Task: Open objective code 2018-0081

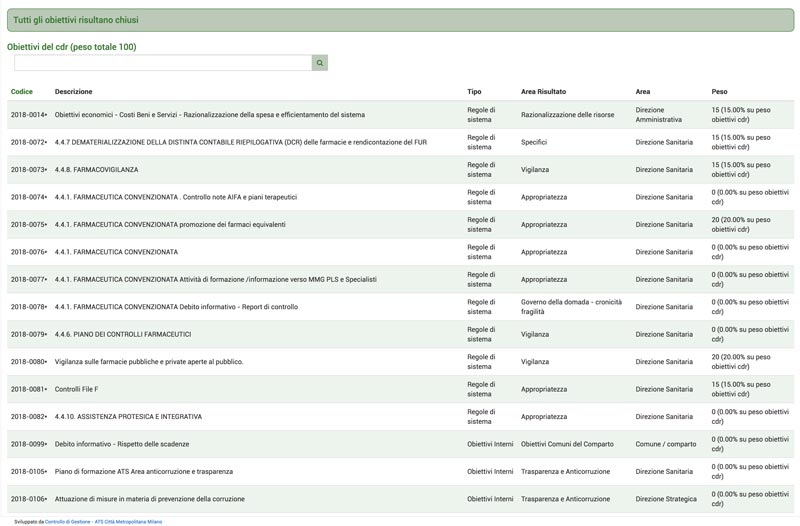Action: tap(29, 389)
